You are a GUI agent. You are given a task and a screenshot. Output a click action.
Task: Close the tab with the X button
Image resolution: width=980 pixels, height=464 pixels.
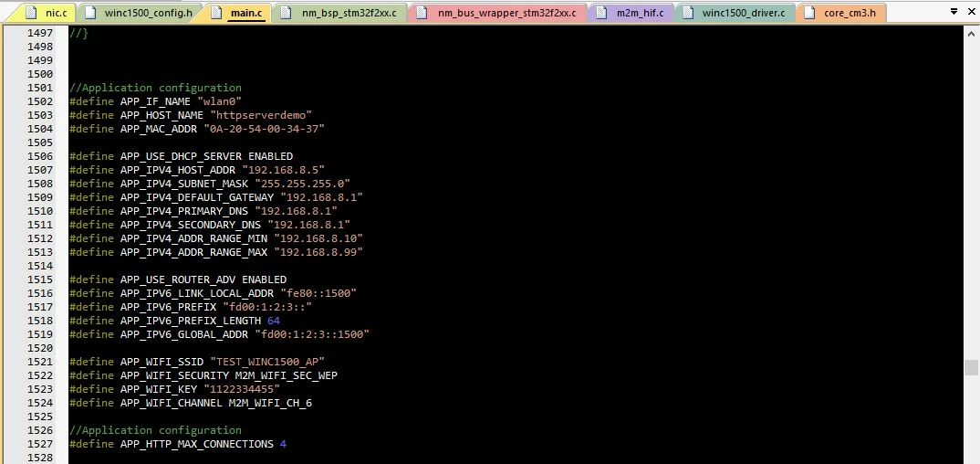[x=969, y=11]
